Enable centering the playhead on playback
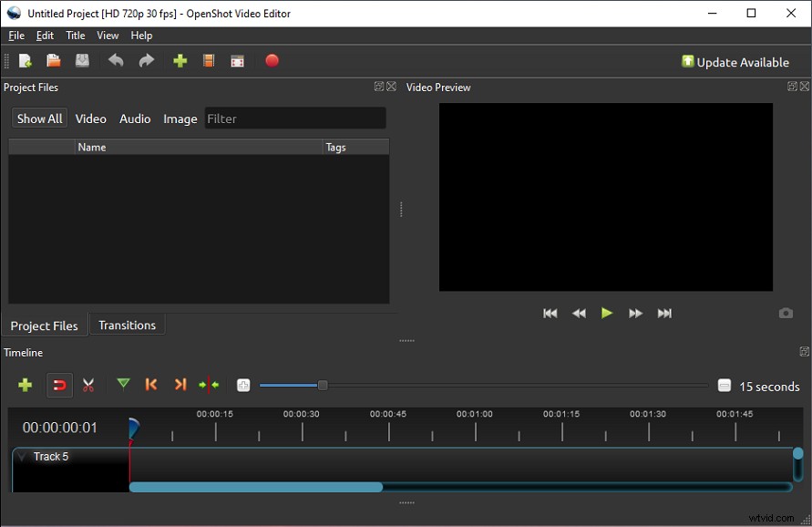The width and height of the screenshot is (812, 527). click(x=209, y=385)
